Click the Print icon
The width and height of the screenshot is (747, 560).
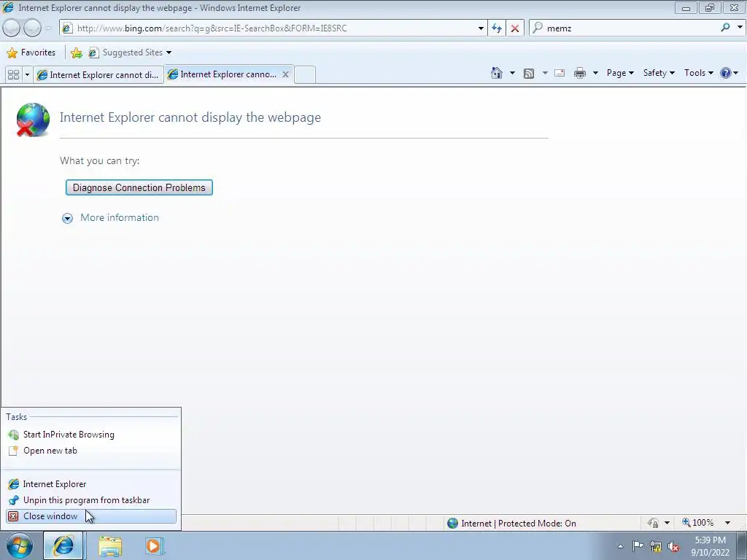(580, 73)
